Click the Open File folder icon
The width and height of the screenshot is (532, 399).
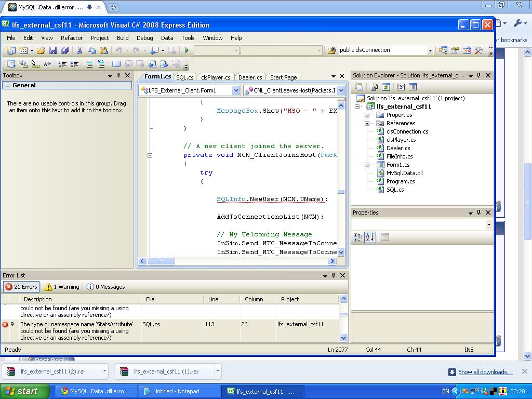click(41, 50)
